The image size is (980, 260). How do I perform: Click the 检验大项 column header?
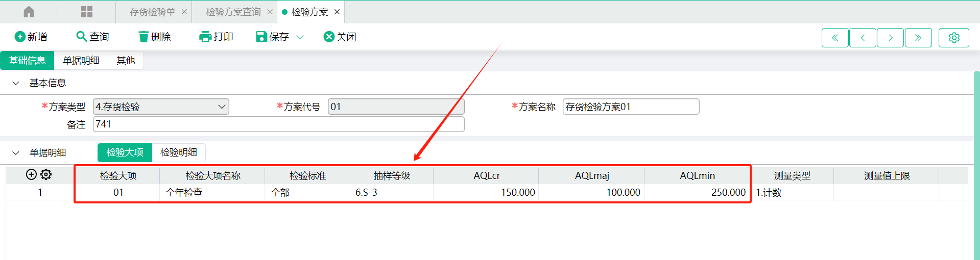coord(118,175)
